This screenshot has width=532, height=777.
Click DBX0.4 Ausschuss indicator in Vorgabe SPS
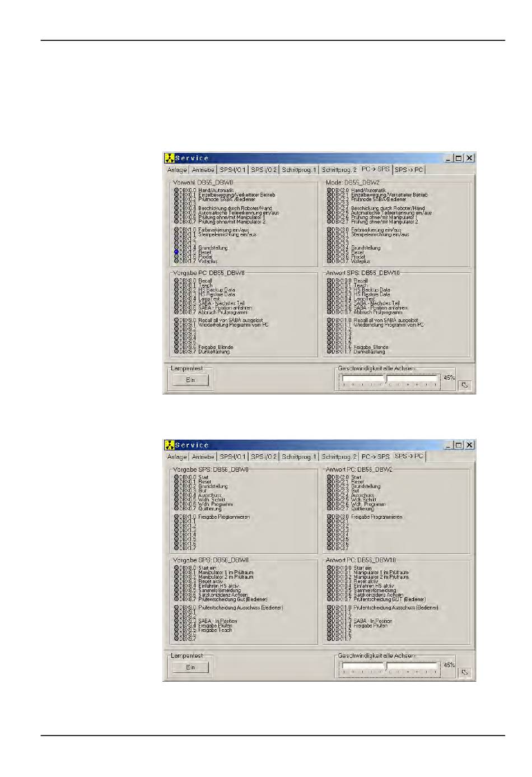176,495
